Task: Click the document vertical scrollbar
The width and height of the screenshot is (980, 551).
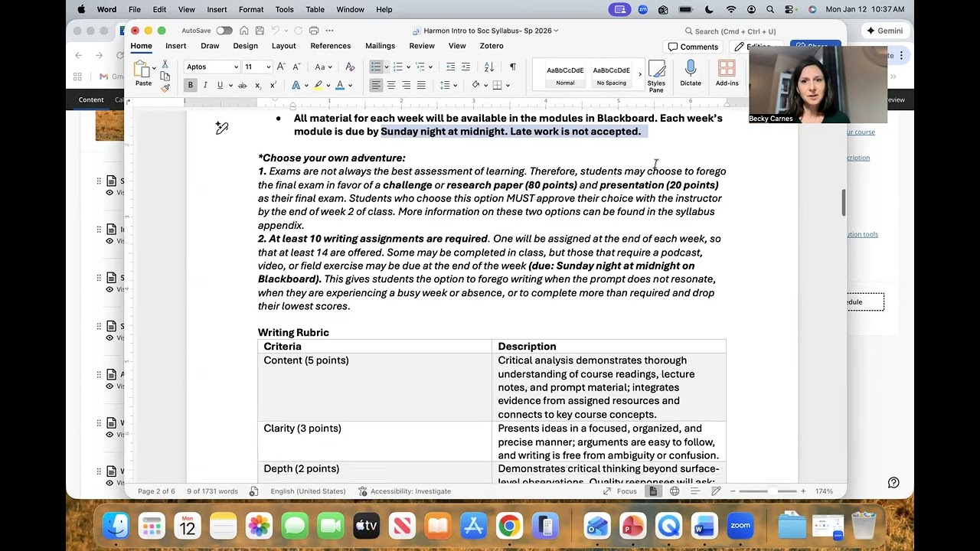Action: point(843,203)
